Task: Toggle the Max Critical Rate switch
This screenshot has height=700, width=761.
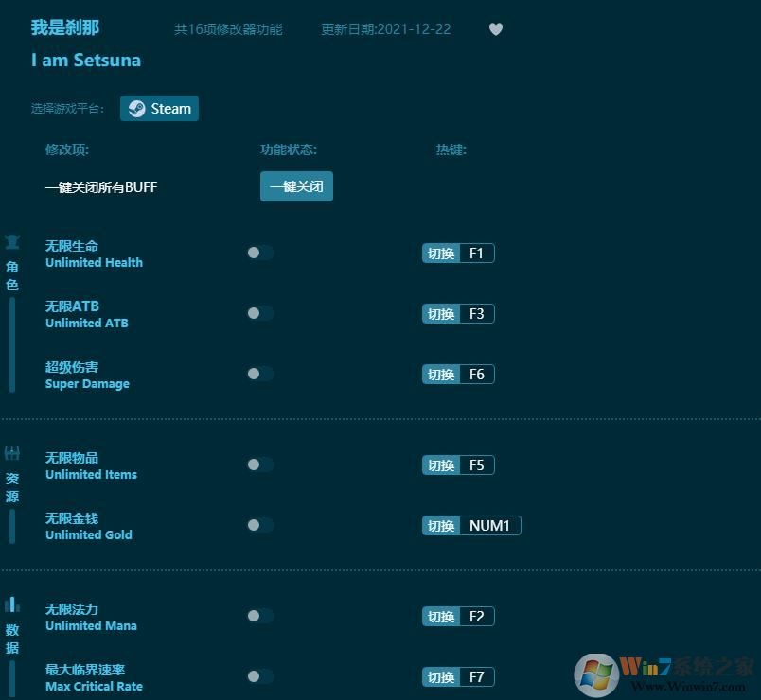Action: (x=260, y=676)
